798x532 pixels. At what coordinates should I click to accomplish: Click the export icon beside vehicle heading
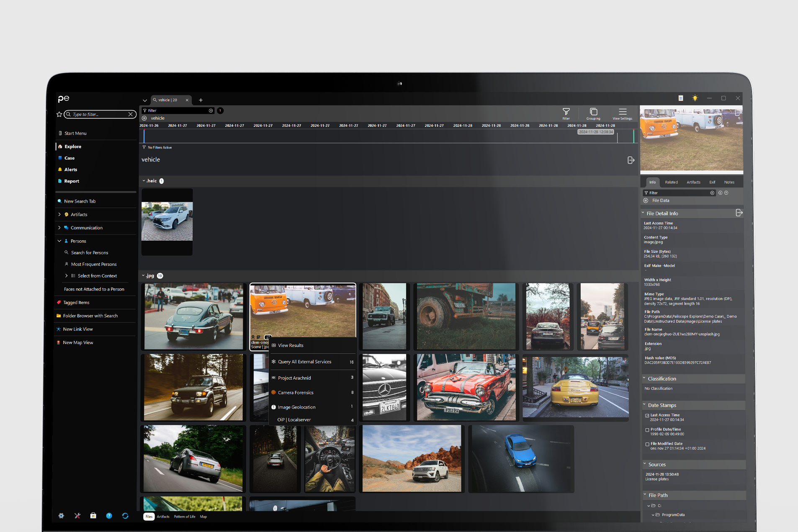coord(631,160)
